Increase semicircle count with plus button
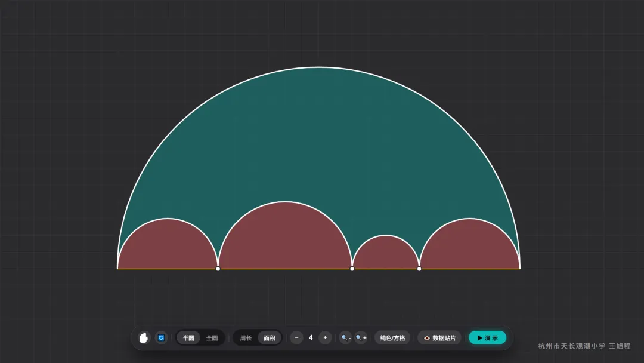 coord(325,337)
